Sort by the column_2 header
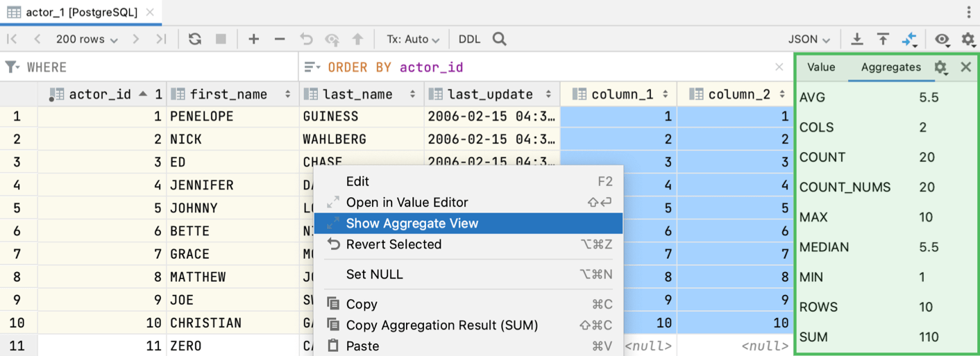 click(735, 94)
